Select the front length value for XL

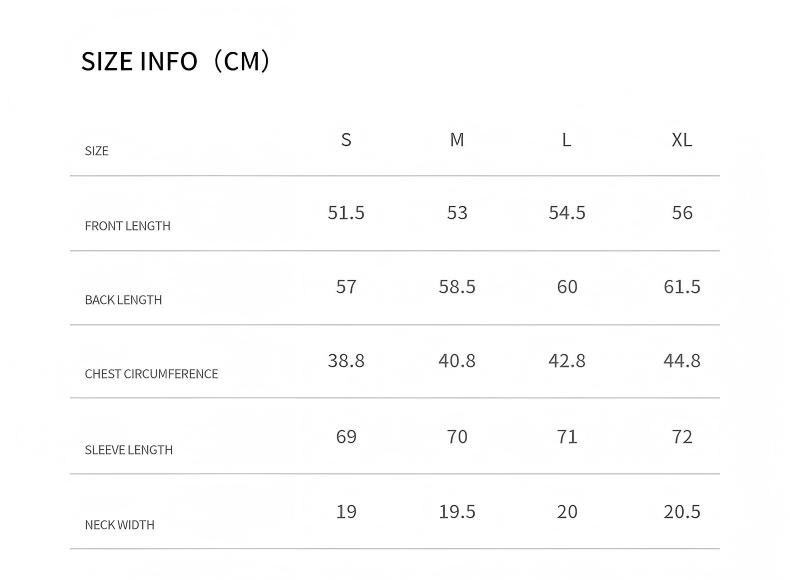pyautogui.click(x=682, y=213)
